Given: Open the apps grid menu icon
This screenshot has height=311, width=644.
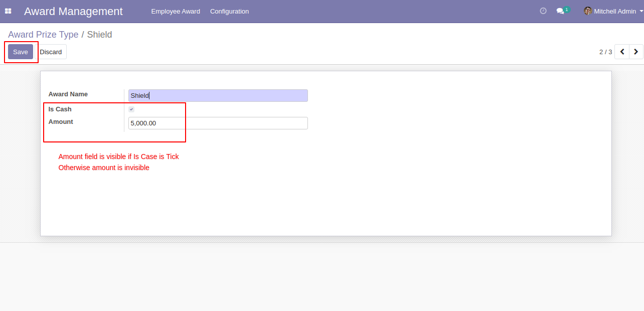Looking at the screenshot, I should click(x=8, y=11).
